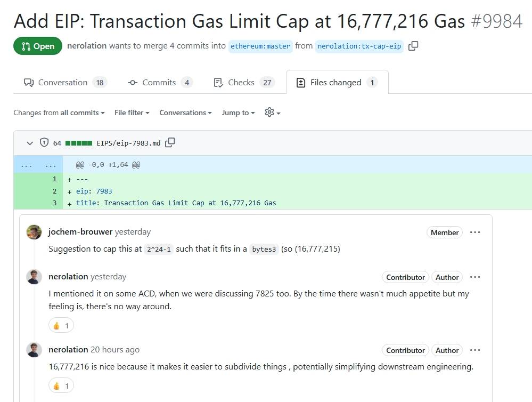Open the Jump to dropdown
The width and height of the screenshot is (532, 402).
tap(238, 112)
